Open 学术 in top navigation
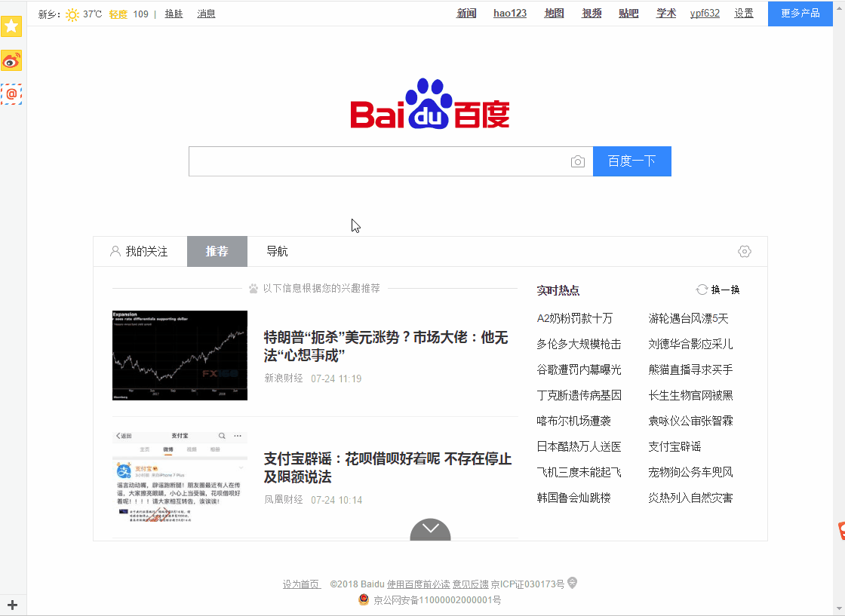 [x=666, y=14]
